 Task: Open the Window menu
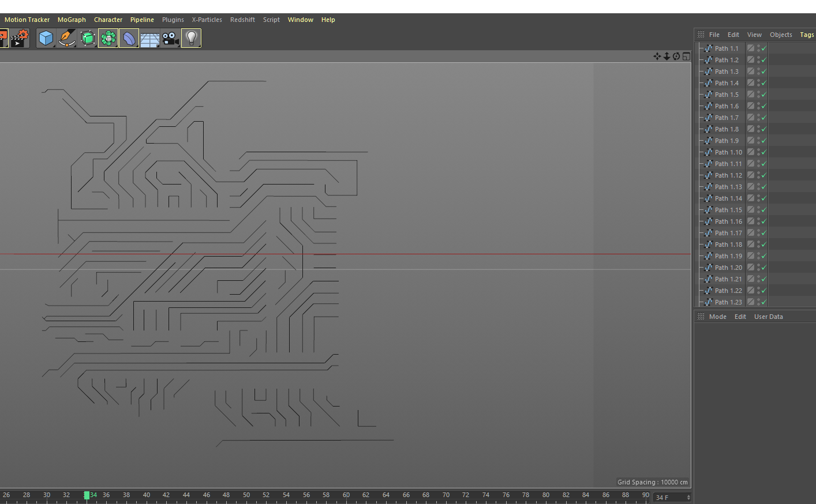(301, 20)
